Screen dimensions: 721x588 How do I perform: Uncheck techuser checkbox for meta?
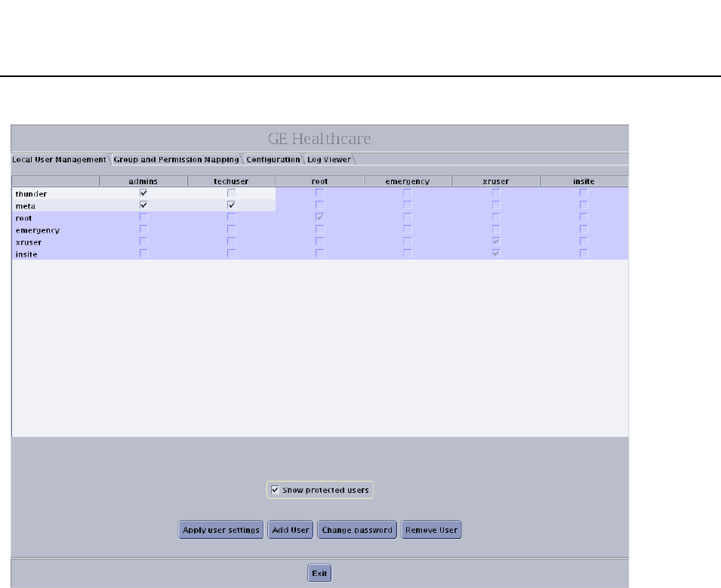(x=231, y=205)
